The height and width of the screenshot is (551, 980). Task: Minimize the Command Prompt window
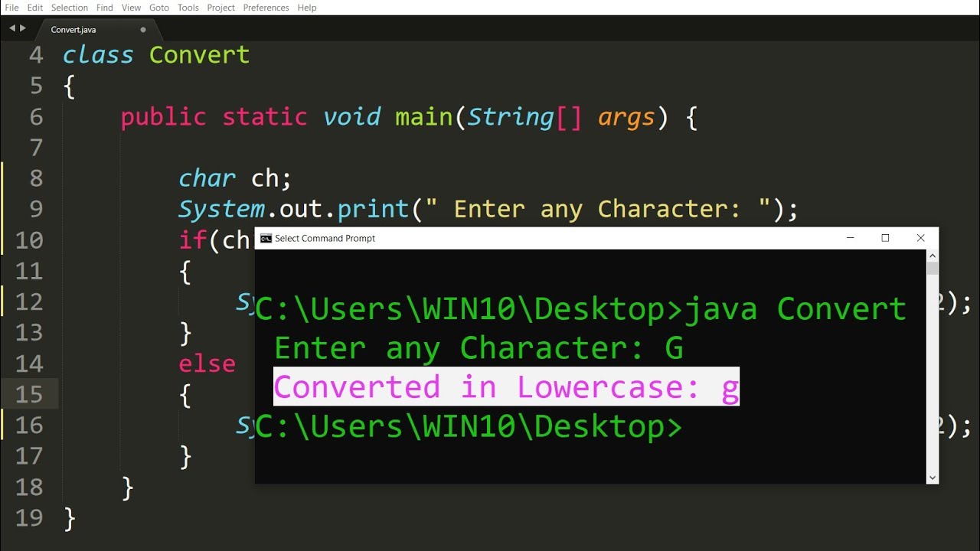point(850,238)
